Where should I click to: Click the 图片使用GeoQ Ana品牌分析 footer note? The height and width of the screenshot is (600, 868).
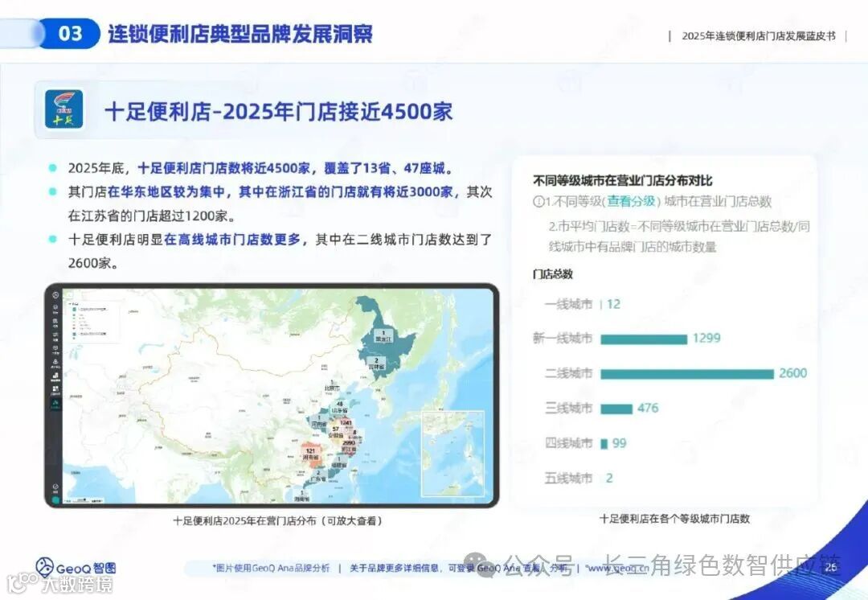point(272,568)
